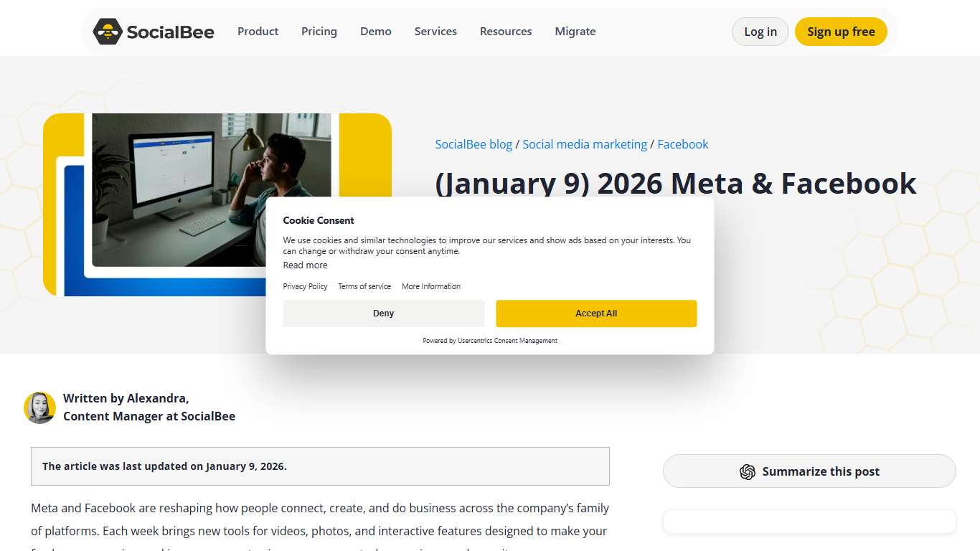The height and width of the screenshot is (551, 980).
Task: Open the Terms of service link
Action: tap(364, 286)
